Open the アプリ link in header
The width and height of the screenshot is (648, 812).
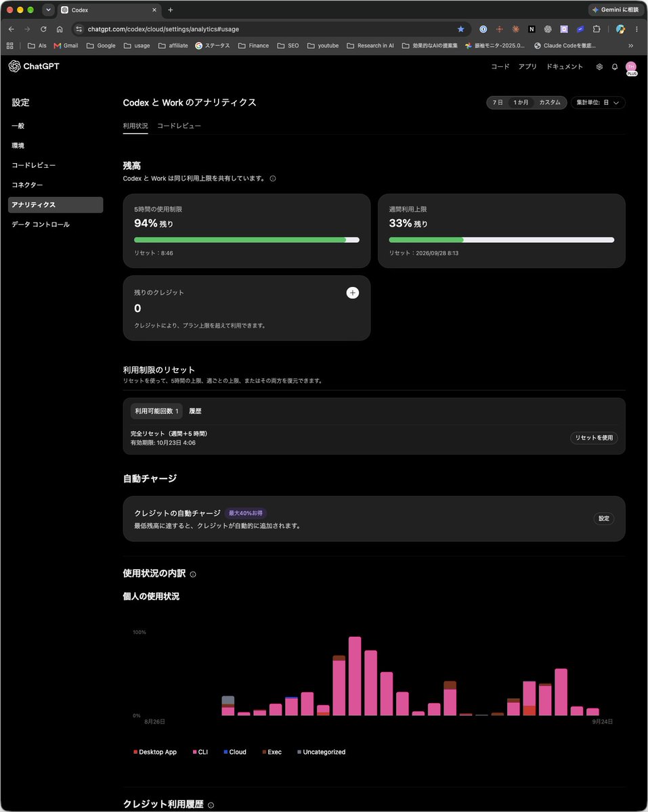click(527, 67)
